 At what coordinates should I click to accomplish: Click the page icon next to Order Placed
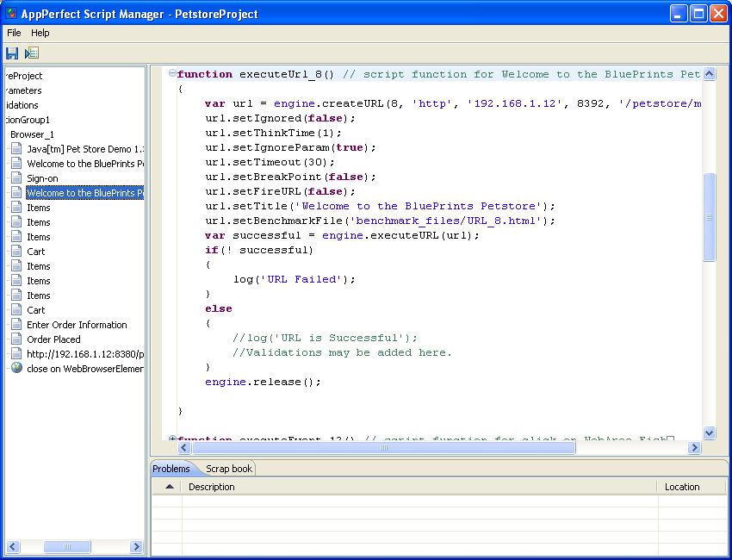tap(16, 339)
